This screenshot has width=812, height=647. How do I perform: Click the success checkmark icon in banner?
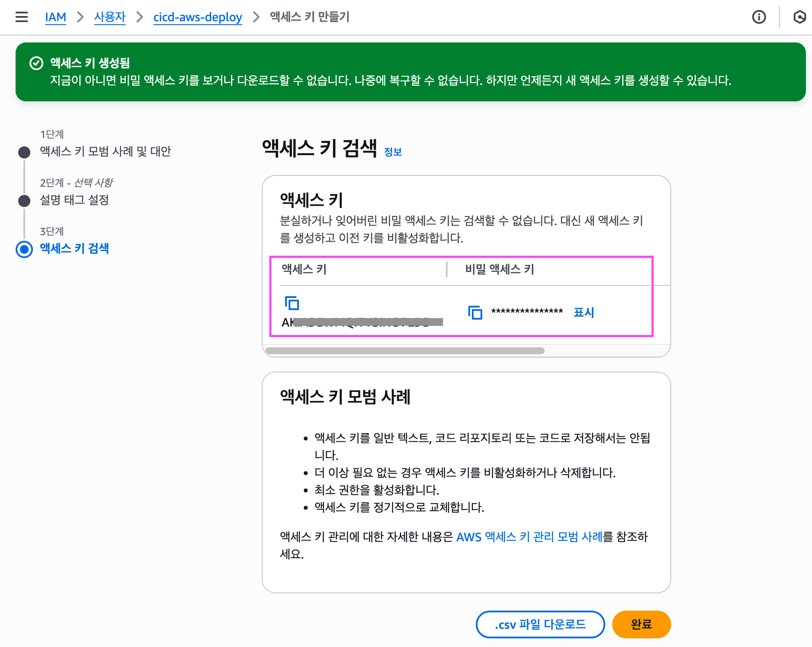36,63
